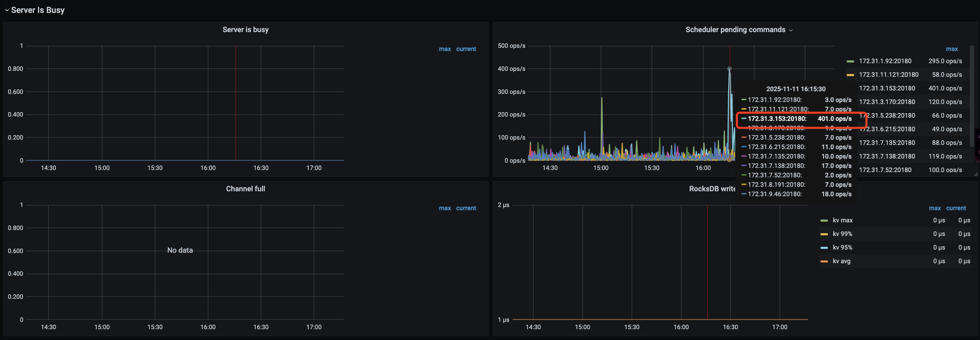980x340 pixels.
Task: Open Scheduler pending commands panel title dropdown arrow
Action: pyautogui.click(x=790, y=30)
